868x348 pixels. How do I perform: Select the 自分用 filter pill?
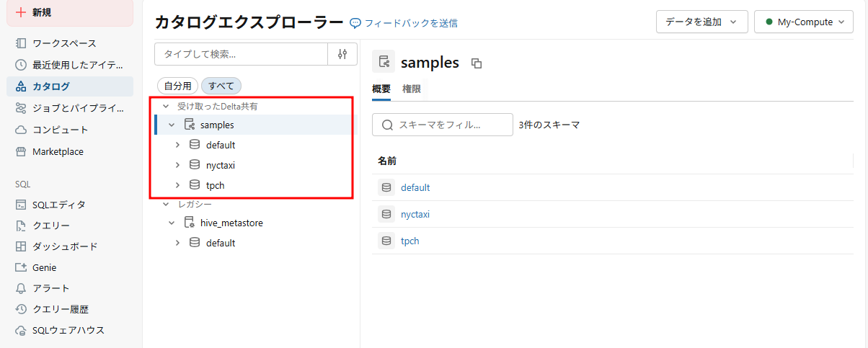pyautogui.click(x=177, y=86)
